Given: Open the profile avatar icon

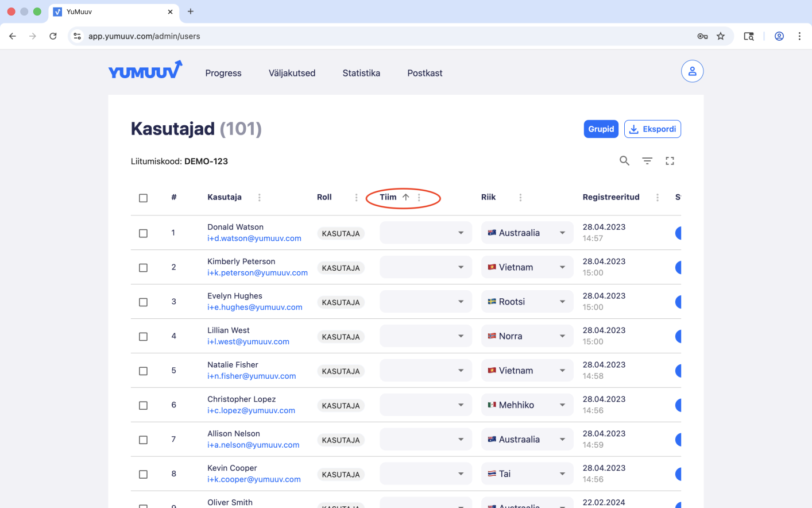Looking at the screenshot, I should point(692,71).
